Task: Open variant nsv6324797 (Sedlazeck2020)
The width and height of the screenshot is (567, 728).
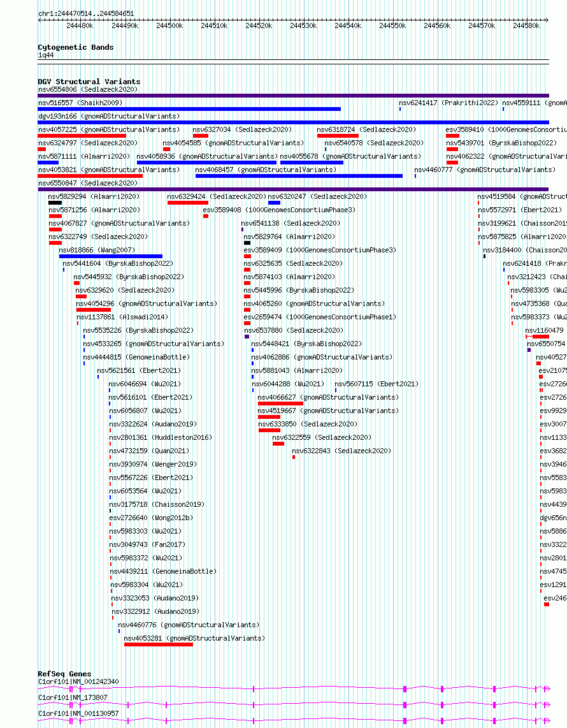Action: (x=88, y=143)
